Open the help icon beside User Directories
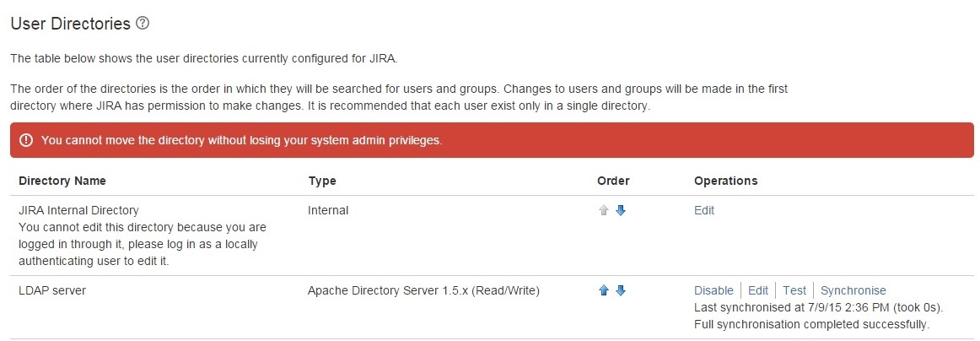 [x=143, y=24]
